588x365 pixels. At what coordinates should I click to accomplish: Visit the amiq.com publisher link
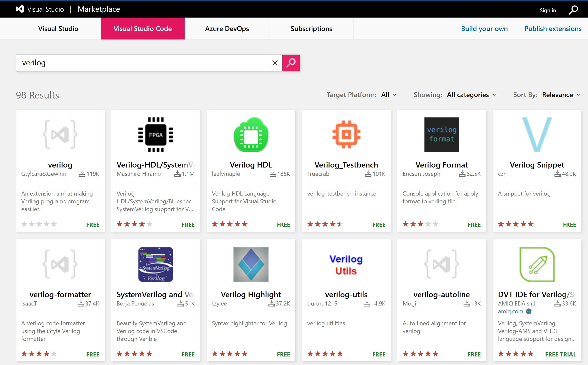[510, 311]
